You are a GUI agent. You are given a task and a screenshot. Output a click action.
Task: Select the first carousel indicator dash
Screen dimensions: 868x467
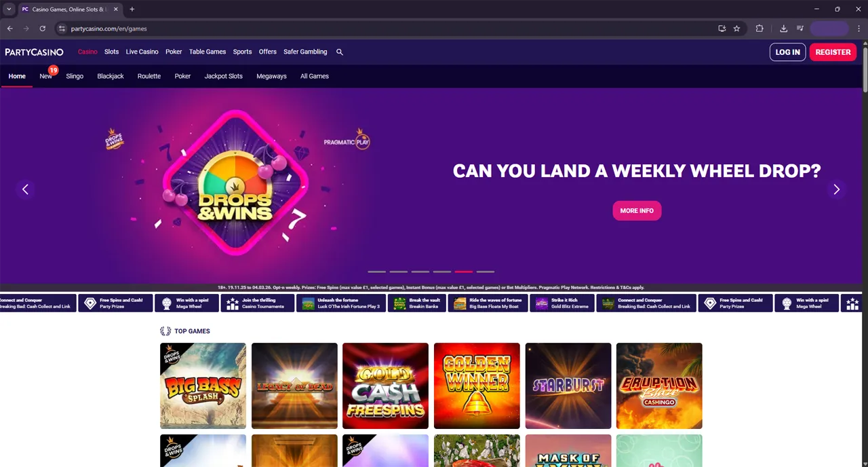pos(377,272)
